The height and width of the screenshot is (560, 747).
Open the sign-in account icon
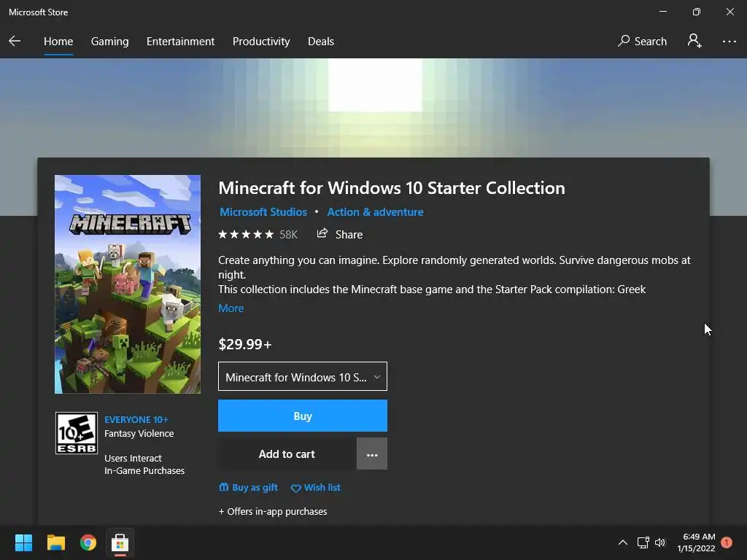pos(694,41)
